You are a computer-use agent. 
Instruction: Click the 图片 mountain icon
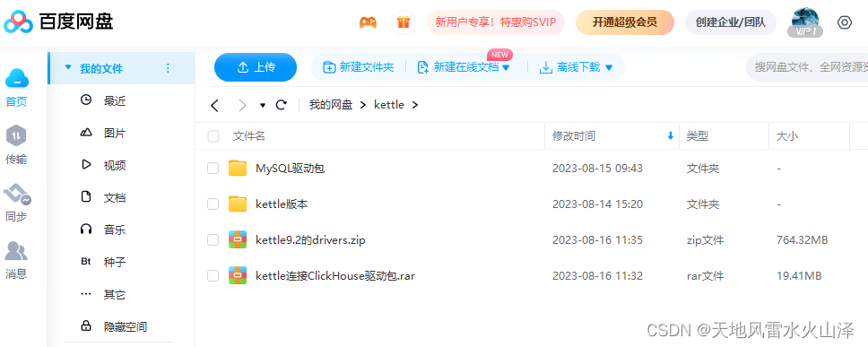pyautogui.click(x=86, y=133)
